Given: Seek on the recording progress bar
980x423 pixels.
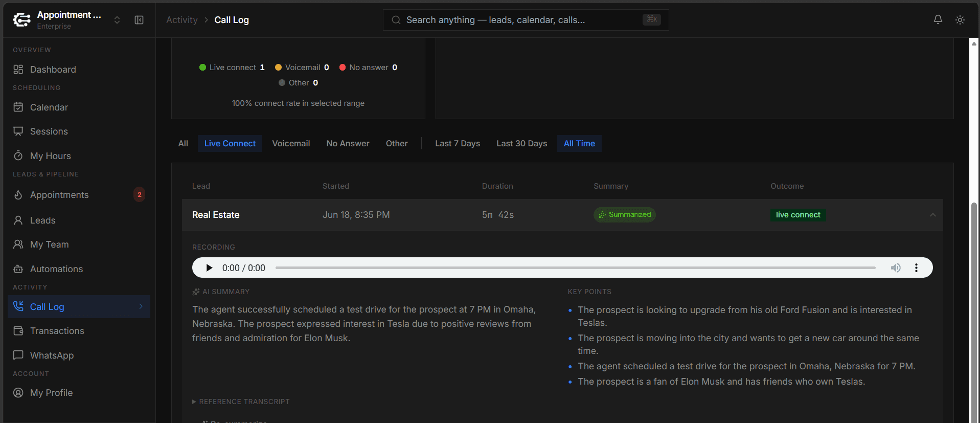Looking at the screenshot, I should [x=576, y=268].
